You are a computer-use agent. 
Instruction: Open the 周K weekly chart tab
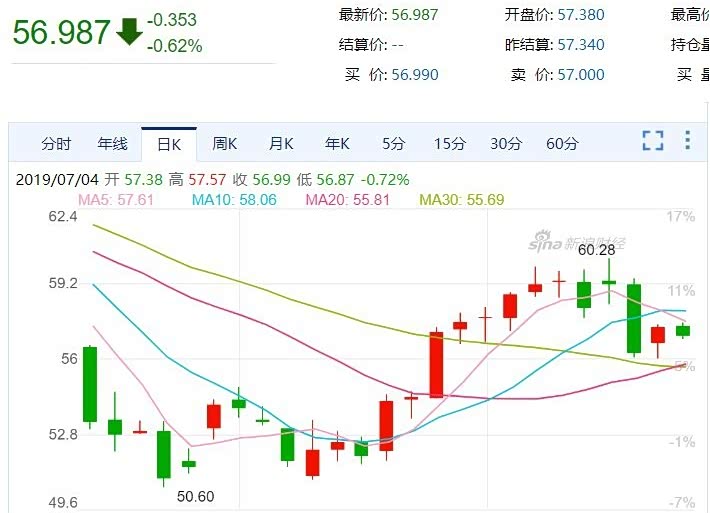[225, 144]
